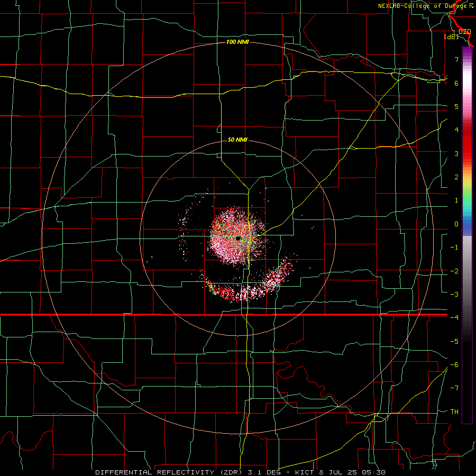Click the 50 NMI range ring label
476x476 pixels.
237,140
